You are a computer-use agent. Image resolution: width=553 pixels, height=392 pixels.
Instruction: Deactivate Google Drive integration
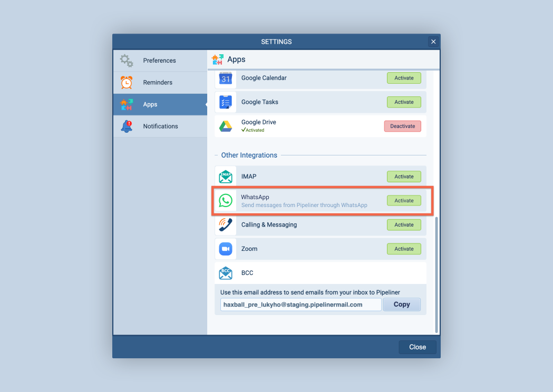(402, 126)
